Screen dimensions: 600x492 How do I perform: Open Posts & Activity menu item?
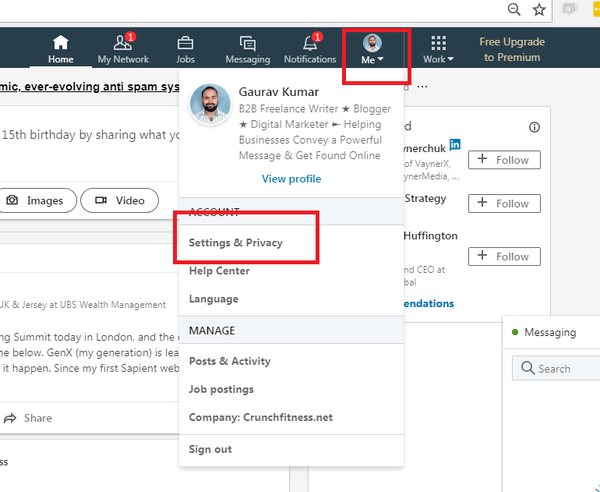(230, 361)
